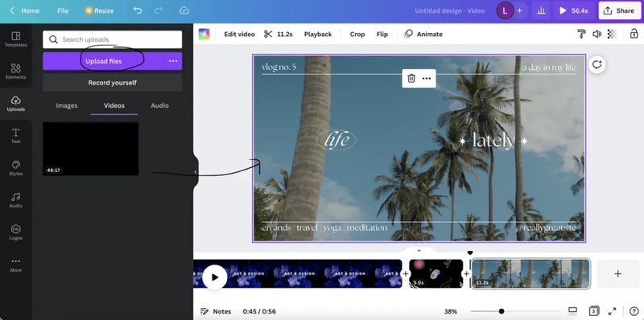Open the File menu
The width and height of the screenshot is (644, 320).
(63, 10)
